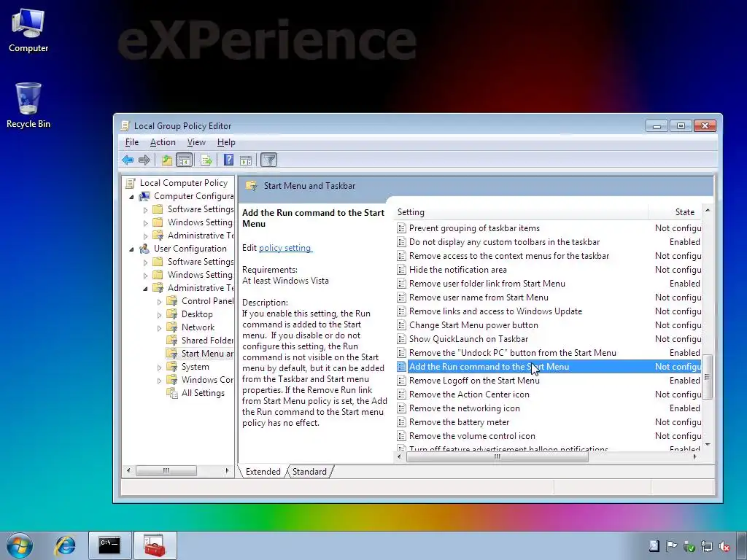Click the Local Group Policy Editor title icon
This screenshot has width=747, height=560.
click(x=125, y=125)
